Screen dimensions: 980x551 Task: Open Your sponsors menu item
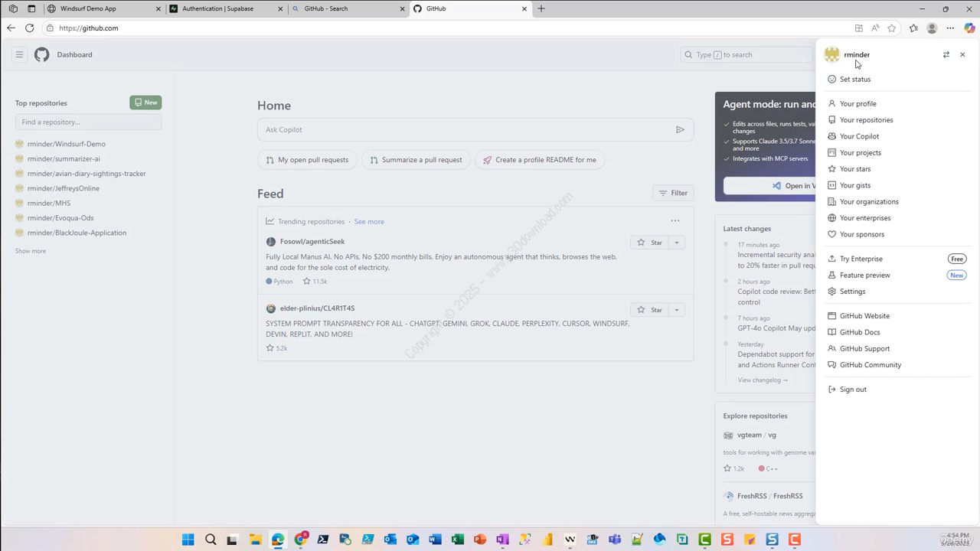(897, 234)
